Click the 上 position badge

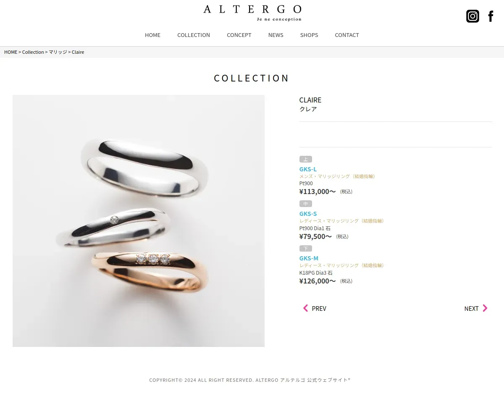coord(306,159)
